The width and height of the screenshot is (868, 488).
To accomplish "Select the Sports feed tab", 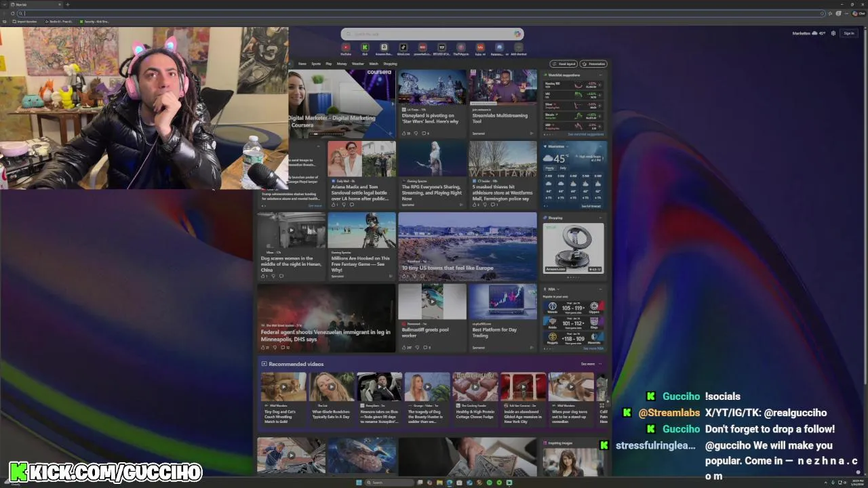I will click(x=316, y=64).
